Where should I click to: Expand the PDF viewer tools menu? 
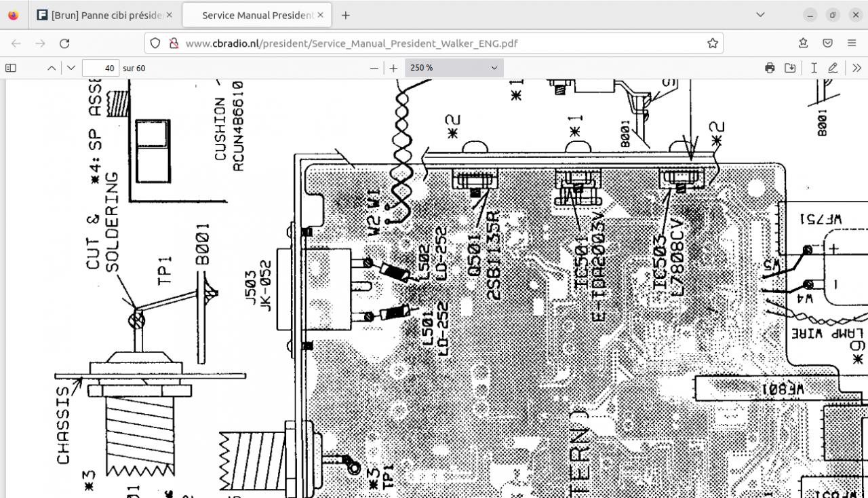click(856, 68)
